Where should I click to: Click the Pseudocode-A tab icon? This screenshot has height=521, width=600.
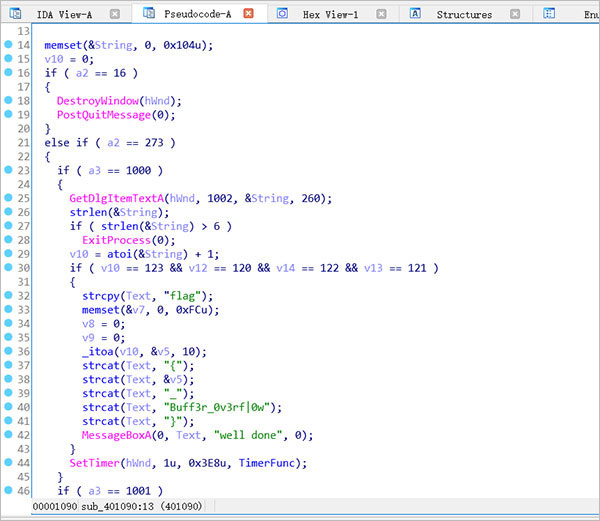tap(149, 14)
